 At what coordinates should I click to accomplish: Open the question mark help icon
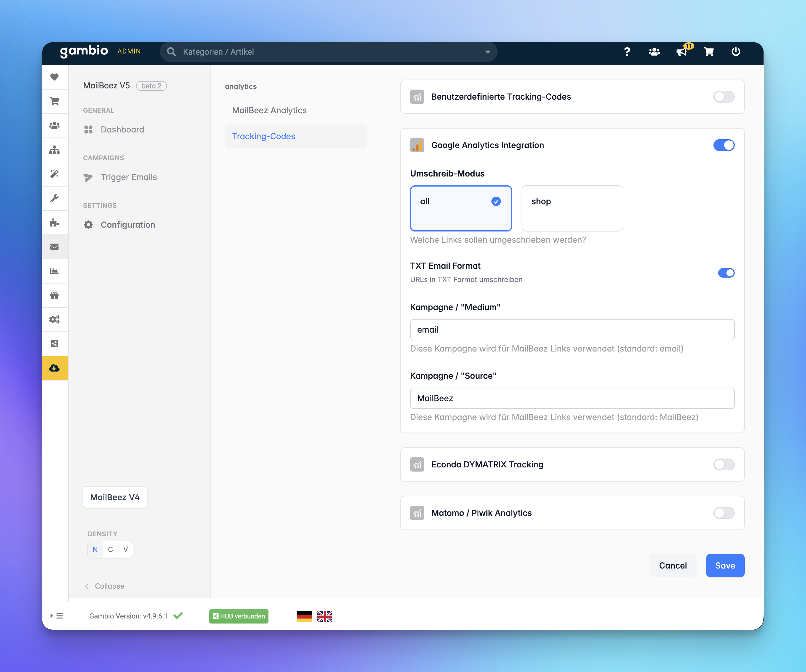(x=627, y=52)
